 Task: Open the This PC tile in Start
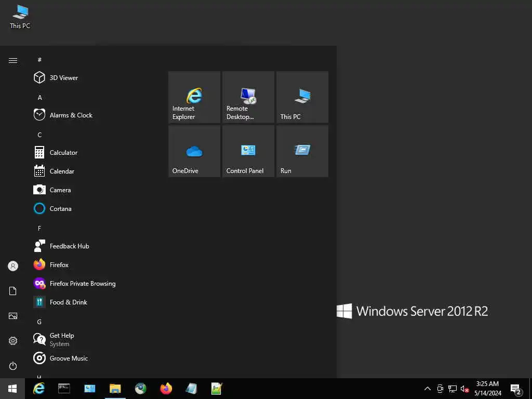click(302, 97)
